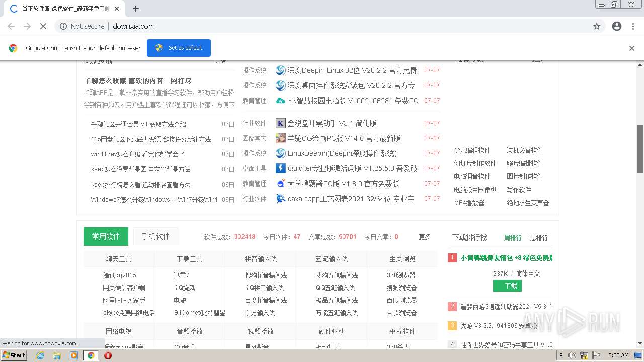Launch Windows Media Player from taskbar
The height and width of the screenshot is (362, 644).
click(74, 355)
